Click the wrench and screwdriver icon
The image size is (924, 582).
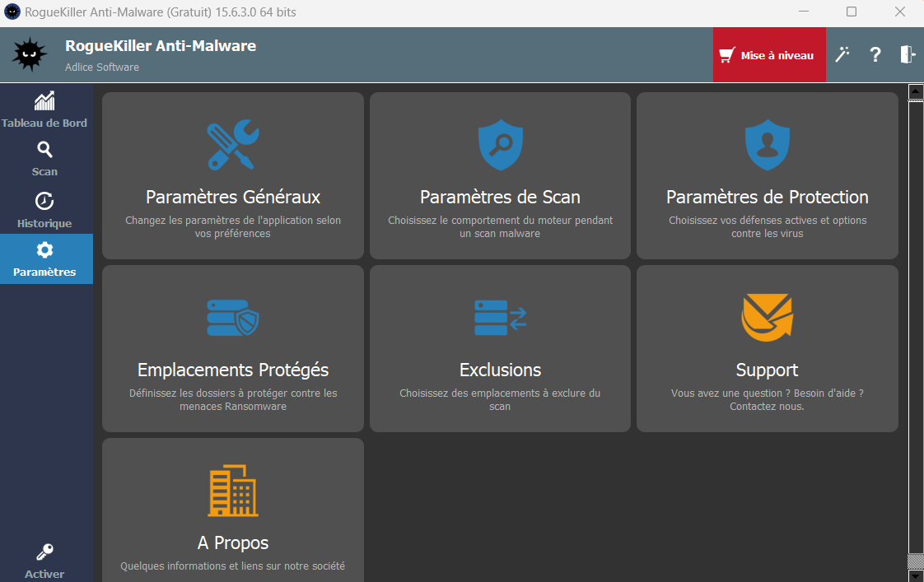[233, 145]
